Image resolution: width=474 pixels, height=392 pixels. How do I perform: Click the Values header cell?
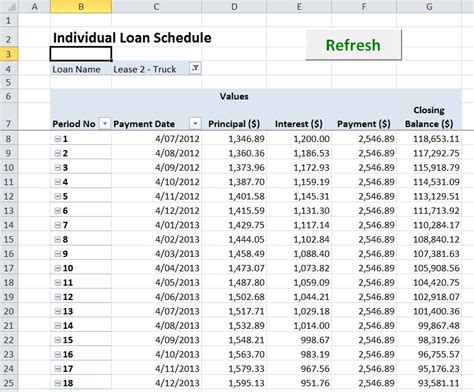pos(234,96)
